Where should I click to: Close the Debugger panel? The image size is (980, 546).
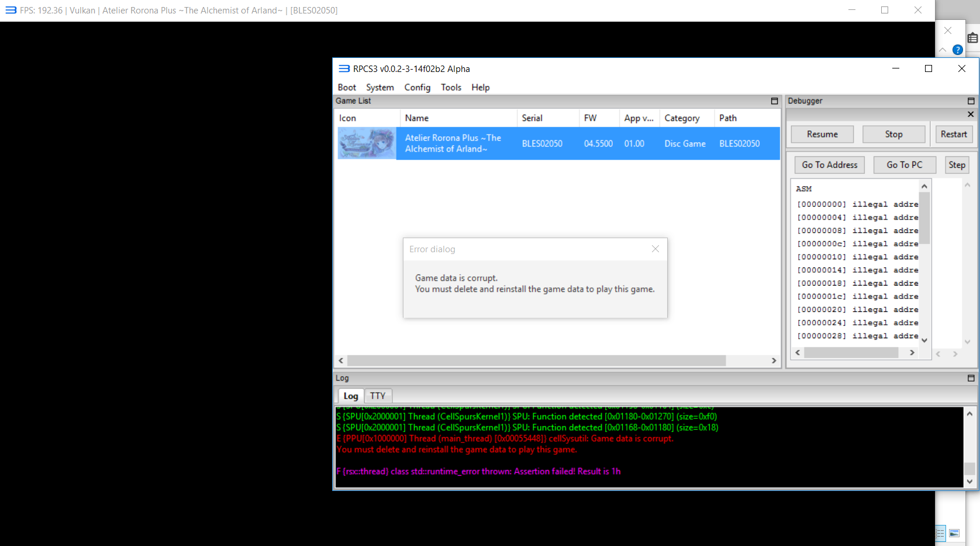click(971, 114)
